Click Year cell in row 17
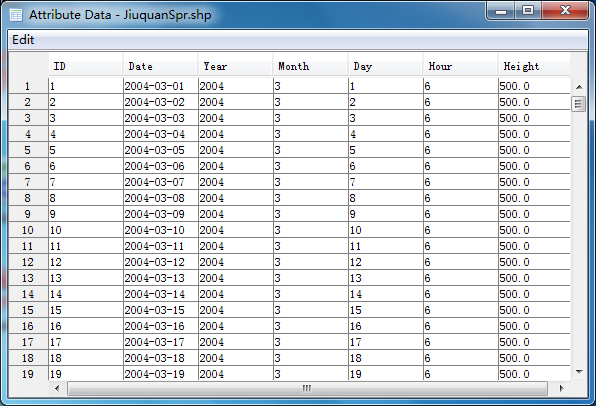The height and width of the screenshot is (406, 596). click(x=236, y=342)
